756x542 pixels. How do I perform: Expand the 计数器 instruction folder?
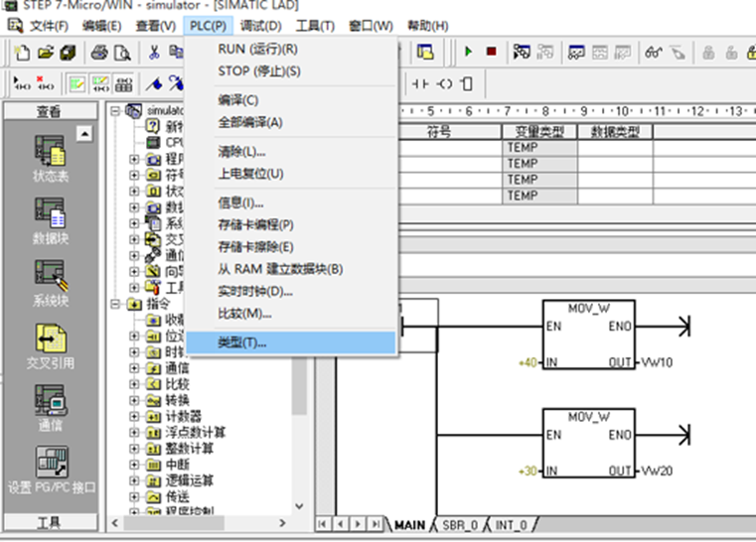coord(134,416)
